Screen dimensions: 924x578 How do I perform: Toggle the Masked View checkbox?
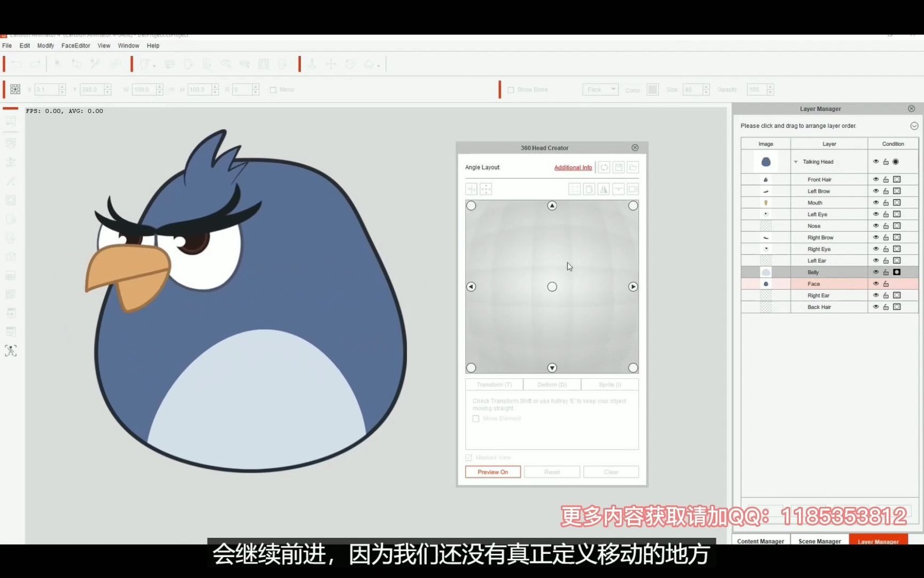(469, 458)
